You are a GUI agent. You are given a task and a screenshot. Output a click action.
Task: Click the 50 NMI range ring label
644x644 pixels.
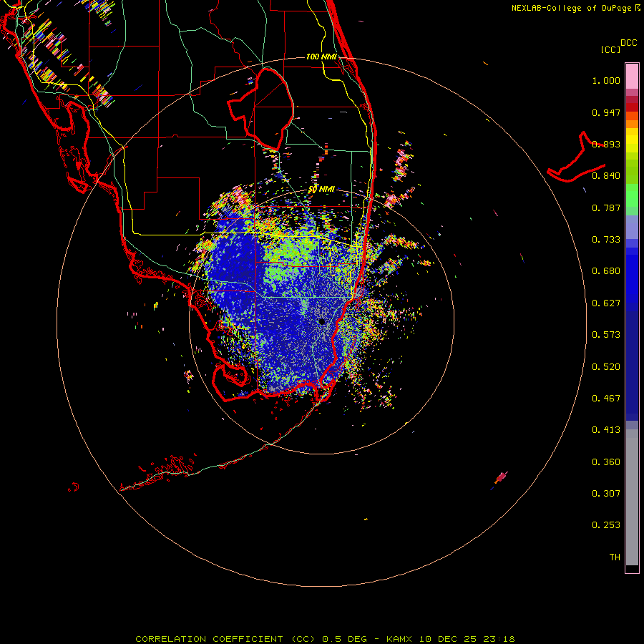(x=321, y=190)
